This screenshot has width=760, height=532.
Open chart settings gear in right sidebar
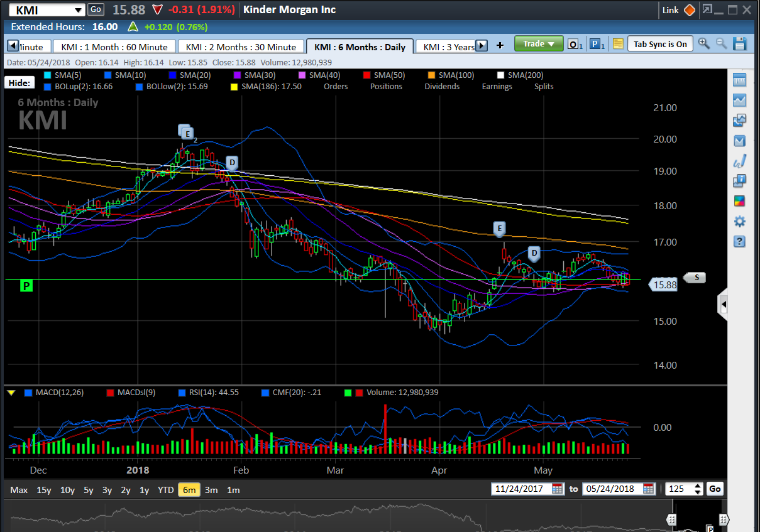point(739,222)
